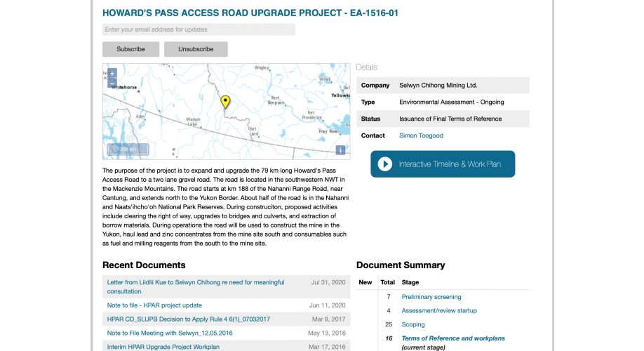Open Assessment/review startup stage
Image resolution: width=644 pixels, height=351 pixels.
(x=439, y=311)
